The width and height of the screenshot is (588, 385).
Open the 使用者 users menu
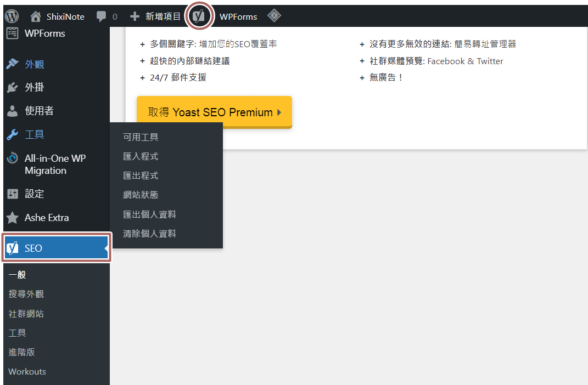point(39,111)
